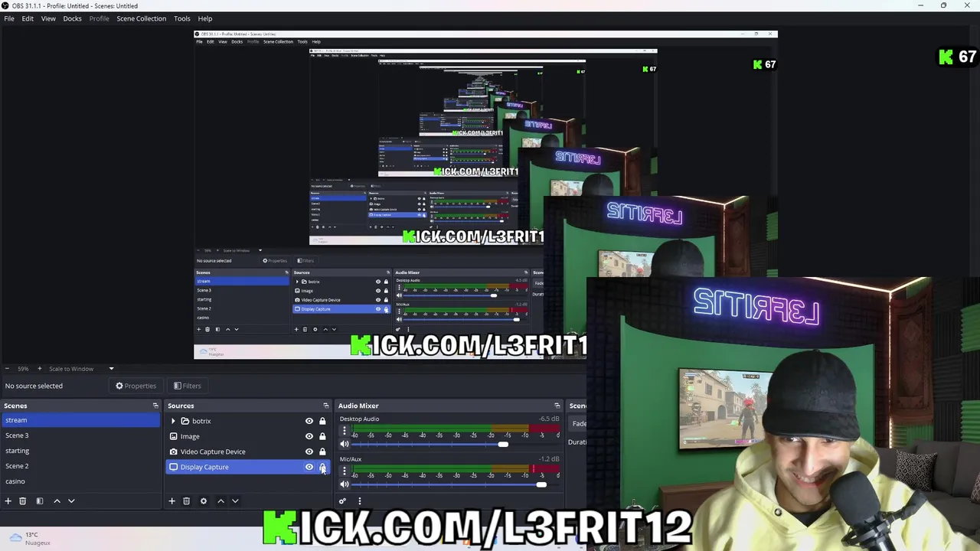980x551 pixels.
Task: Add a new source
Action: [x=171, y=501]
